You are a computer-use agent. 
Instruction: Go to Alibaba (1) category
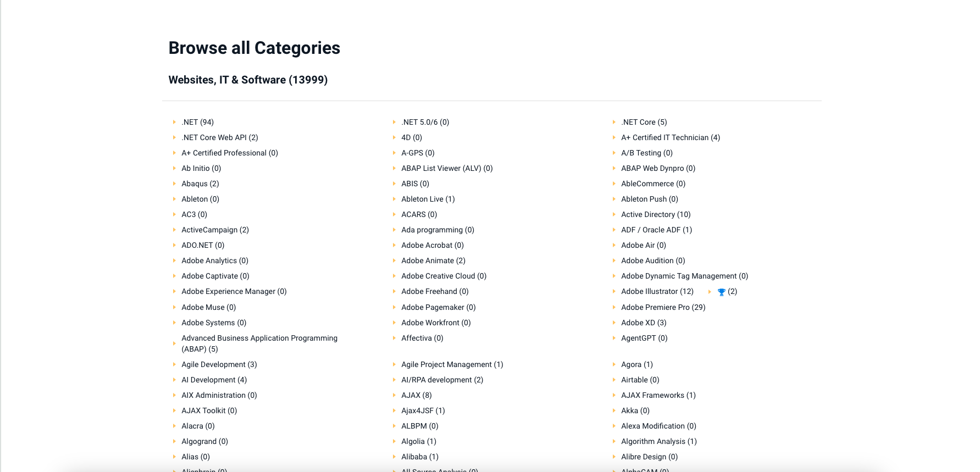point(419,457)
